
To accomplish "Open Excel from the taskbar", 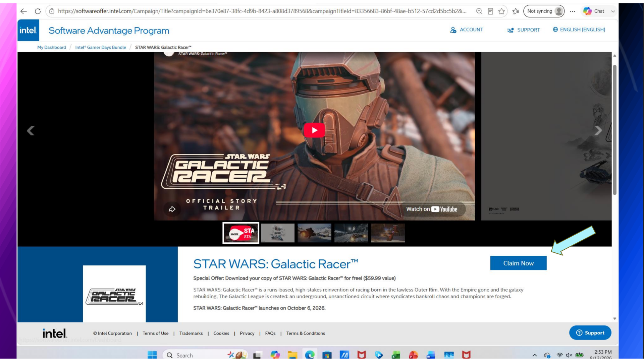I will pyautogui.click(x=396, y=355).
